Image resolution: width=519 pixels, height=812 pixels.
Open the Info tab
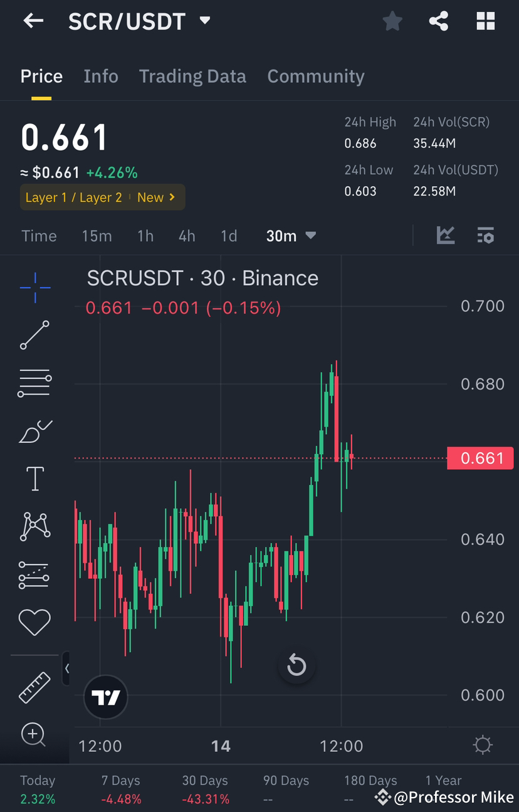[100, 76]
